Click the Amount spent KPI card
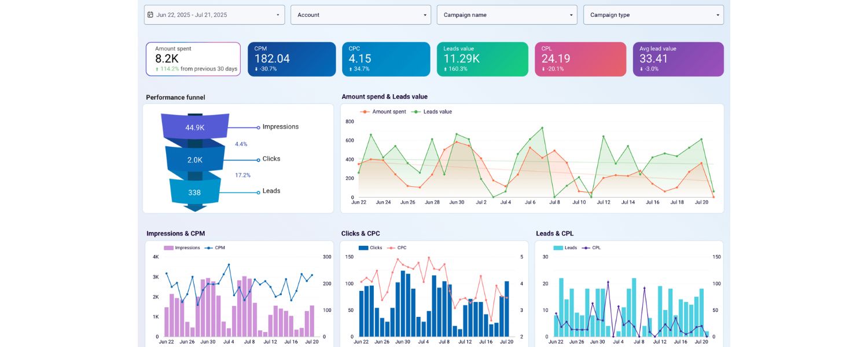This screenshot has width=868, height=347. click(x=193, y=58)
